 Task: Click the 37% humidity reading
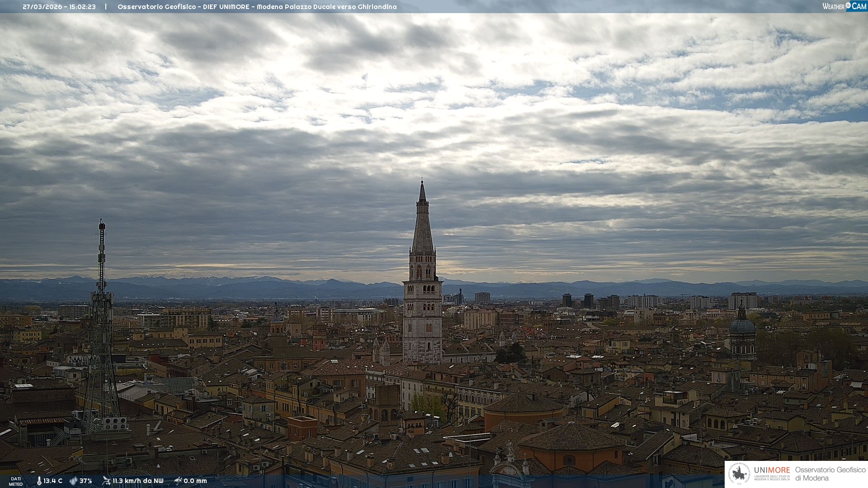[x=86, y=481]
